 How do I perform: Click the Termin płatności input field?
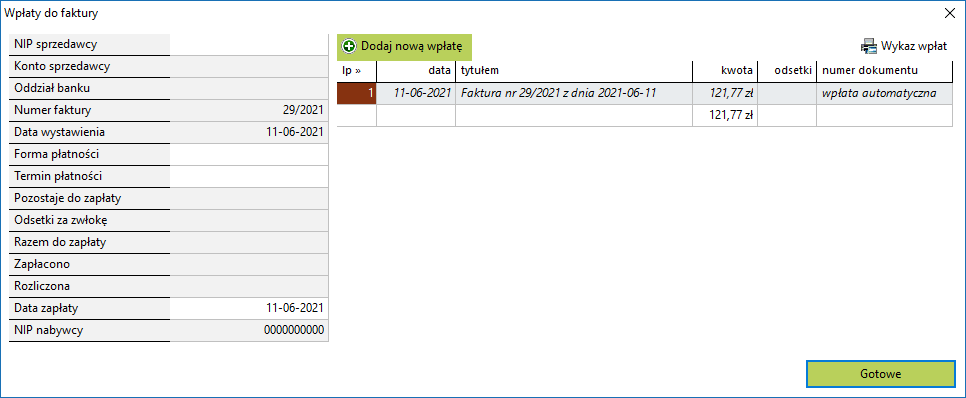pyautogui.click(x=249, y=176)
